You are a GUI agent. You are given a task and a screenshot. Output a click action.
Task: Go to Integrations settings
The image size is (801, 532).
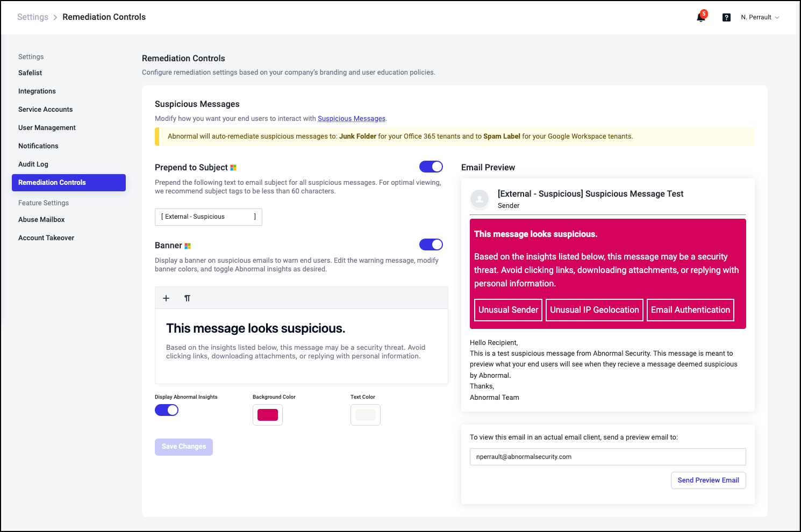[x=37, y=91]
